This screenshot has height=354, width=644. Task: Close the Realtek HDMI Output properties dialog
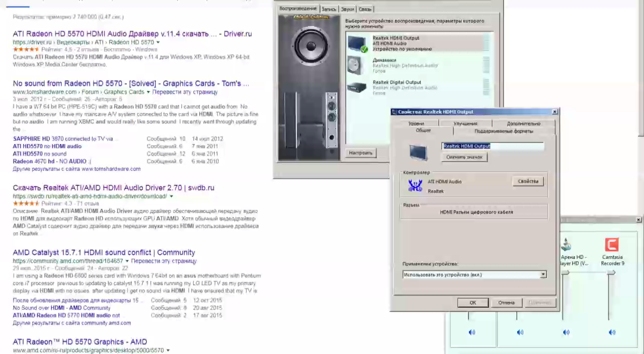click(x=554, y=112)
